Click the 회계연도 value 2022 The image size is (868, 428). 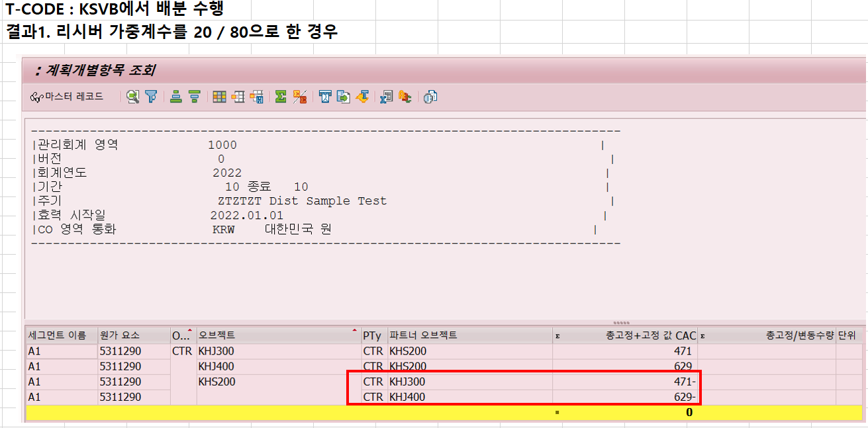pyautogui.click(x=227, y=173)
